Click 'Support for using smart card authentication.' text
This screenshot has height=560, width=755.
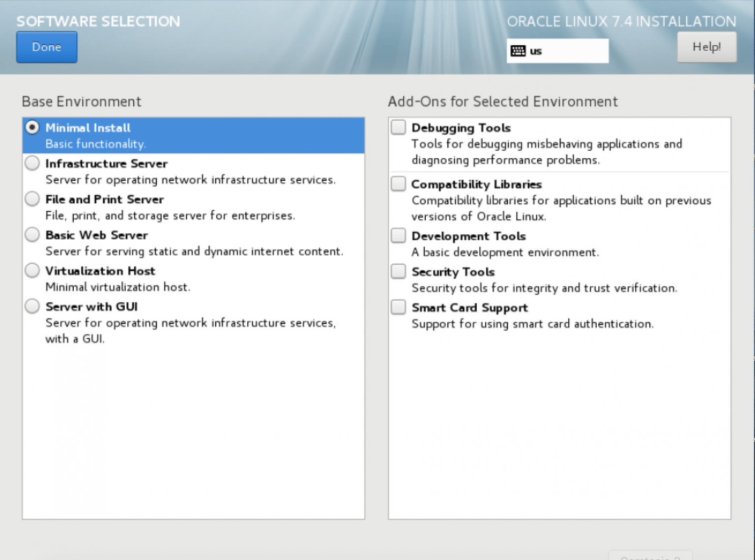(533, 324)
